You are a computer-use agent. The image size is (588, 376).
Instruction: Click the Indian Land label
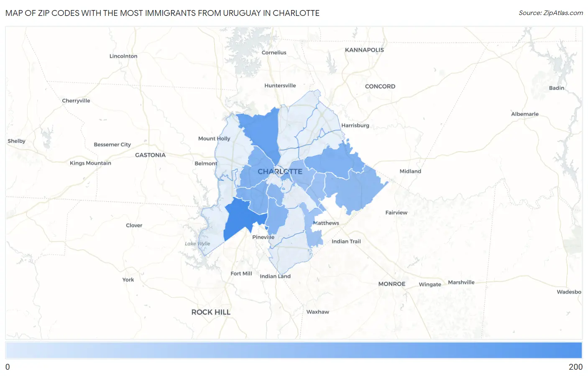click(x=275, y=276)
